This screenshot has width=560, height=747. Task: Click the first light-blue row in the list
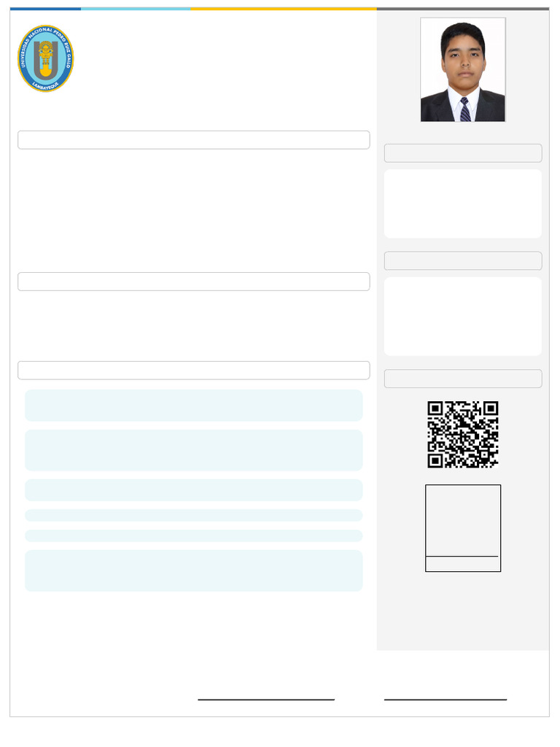pyautogui.click(x=194, y=406)
